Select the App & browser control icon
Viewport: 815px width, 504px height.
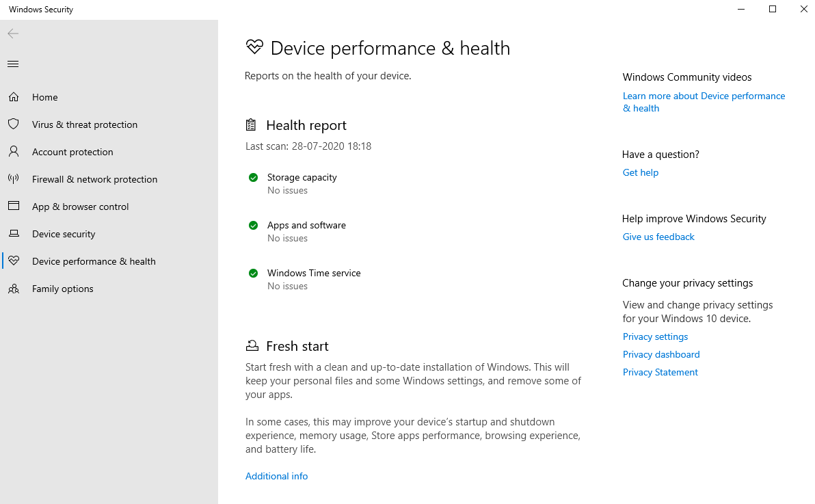click(14, 206)
